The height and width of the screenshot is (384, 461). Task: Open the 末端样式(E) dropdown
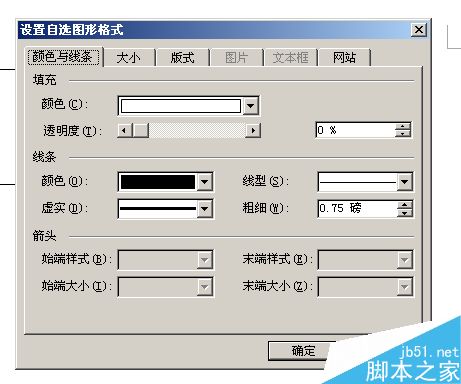click(366, 259)
